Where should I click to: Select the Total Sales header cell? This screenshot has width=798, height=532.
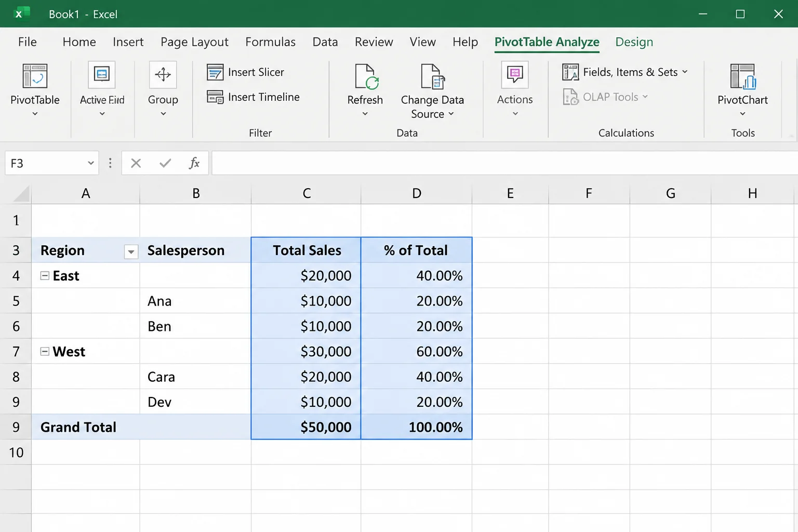307,250
